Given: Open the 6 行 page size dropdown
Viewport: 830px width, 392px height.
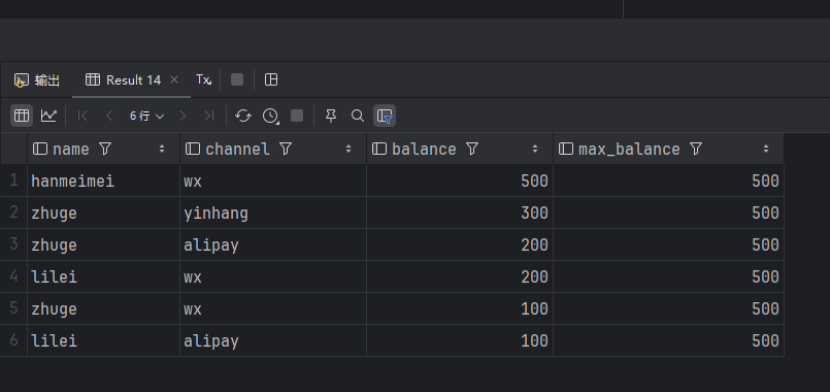Looking at the screenshot, I should click(147, 116).
